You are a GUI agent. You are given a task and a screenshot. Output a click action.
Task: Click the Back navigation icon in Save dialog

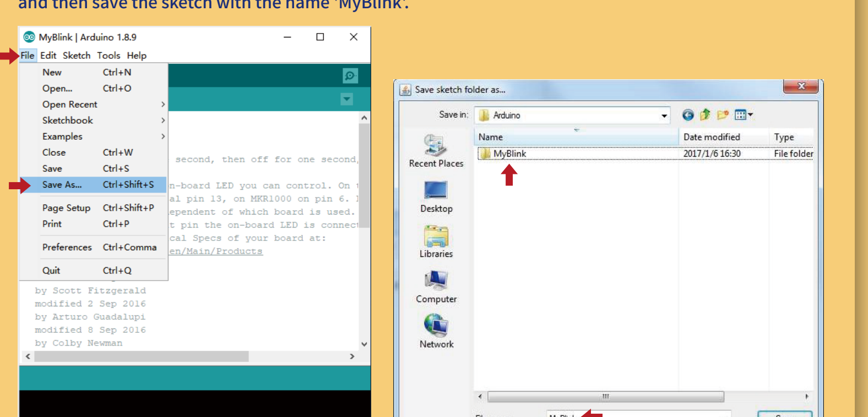pyautogui.click(x=688, y=115)
